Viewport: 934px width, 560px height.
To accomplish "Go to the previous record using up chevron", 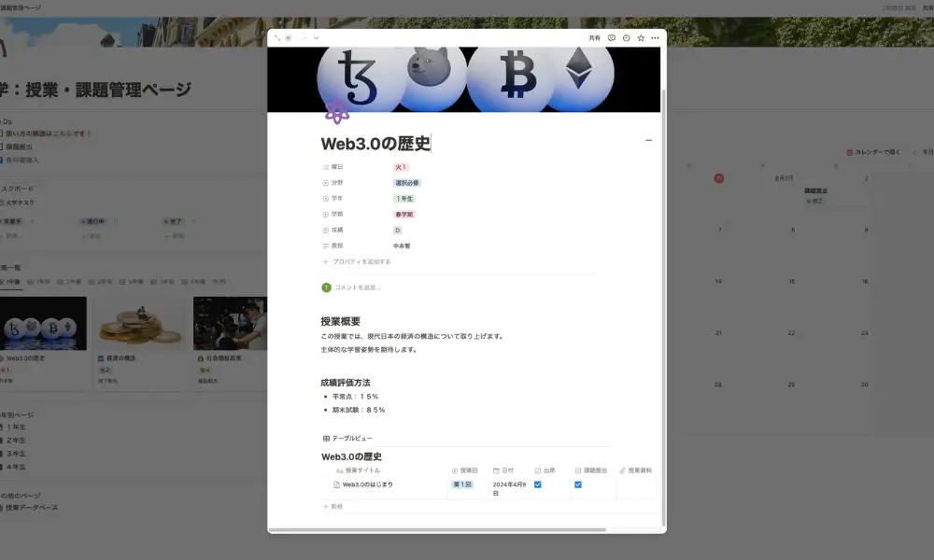I will click(305, 38).
